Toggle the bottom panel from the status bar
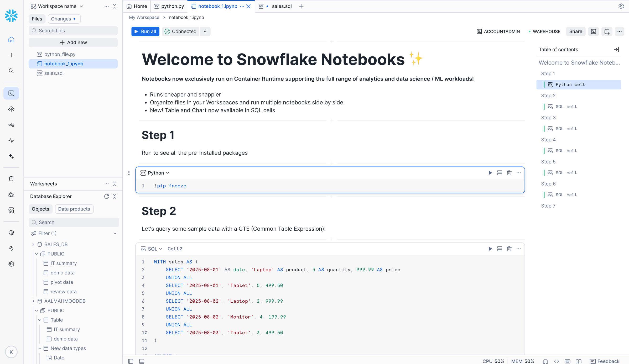Screen dimensions: 629x364 coord(142,361)
